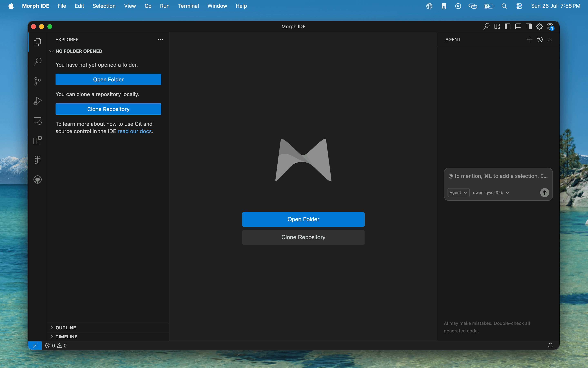Open the Agent mode dropdown

click(458, 193)
